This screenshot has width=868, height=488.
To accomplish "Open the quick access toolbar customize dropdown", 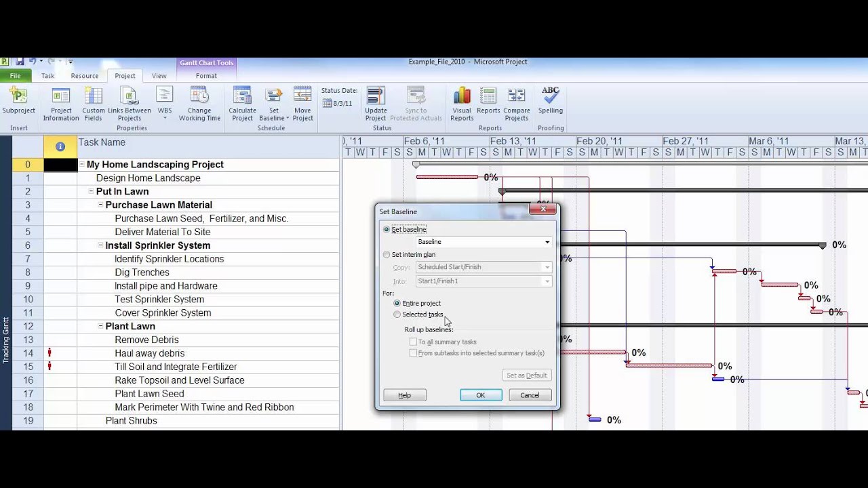I will pos(70,62).
